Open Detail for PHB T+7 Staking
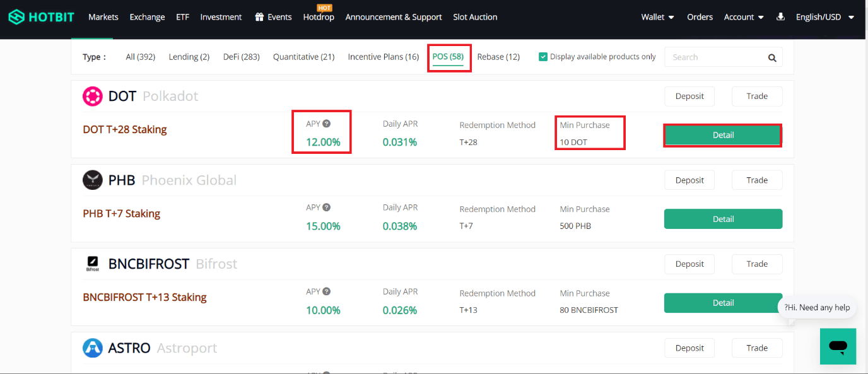 click(723, 219)
